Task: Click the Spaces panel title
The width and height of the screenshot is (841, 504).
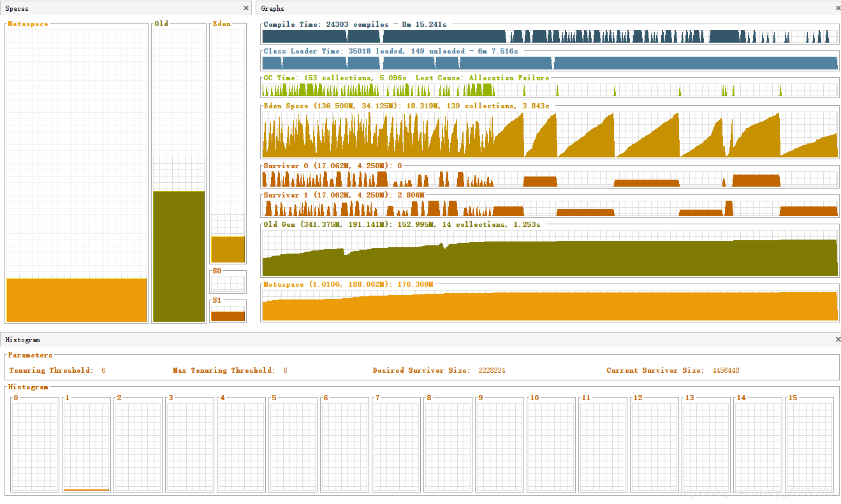Action: (x=17, y=8)
